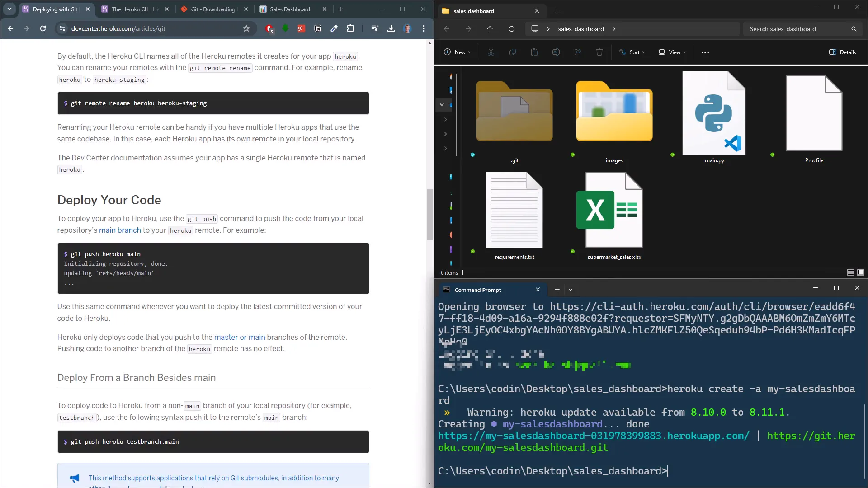Toggle the Details pane in File Explorer

click(x=842, y=52)
